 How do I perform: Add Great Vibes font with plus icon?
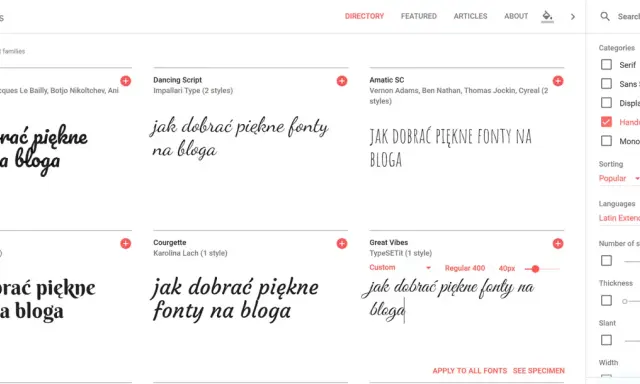pos(558,244)
